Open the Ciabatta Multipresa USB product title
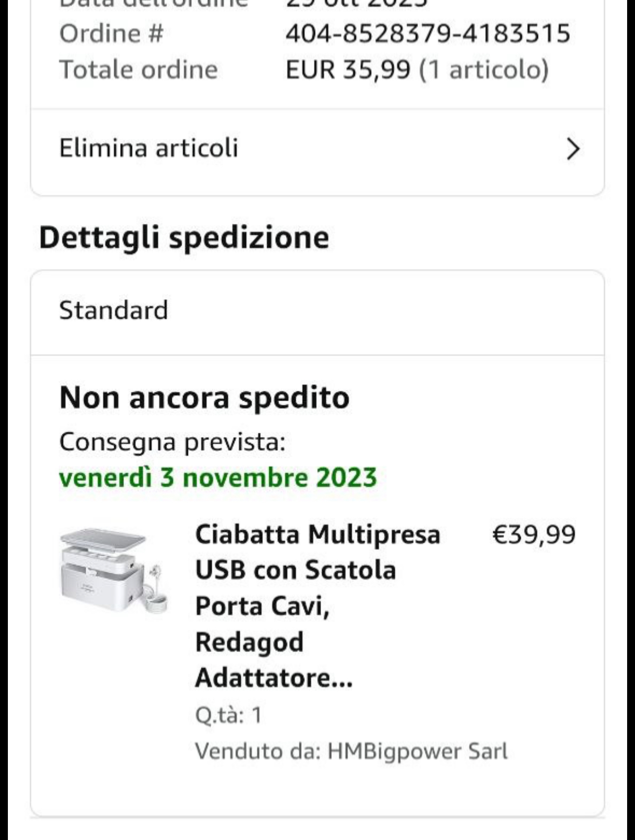Viewport: 635px width, 840px height. click(x=317, y=606)
